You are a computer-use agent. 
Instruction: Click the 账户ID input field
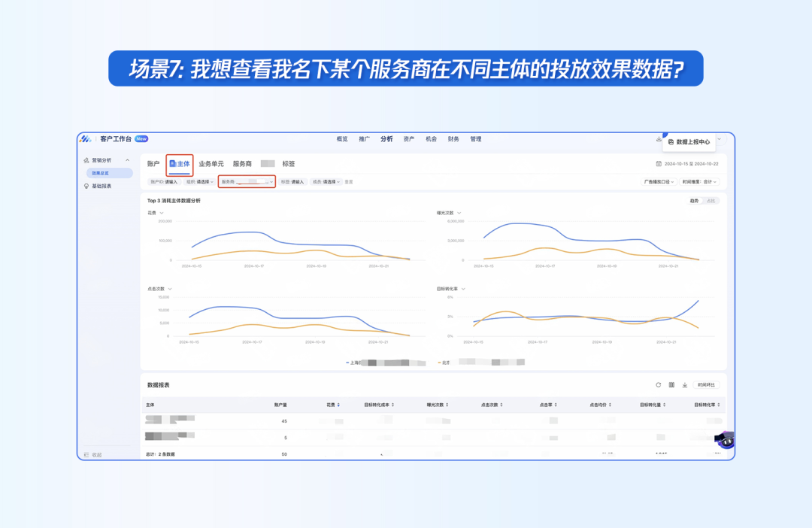[x=164, y=182]
